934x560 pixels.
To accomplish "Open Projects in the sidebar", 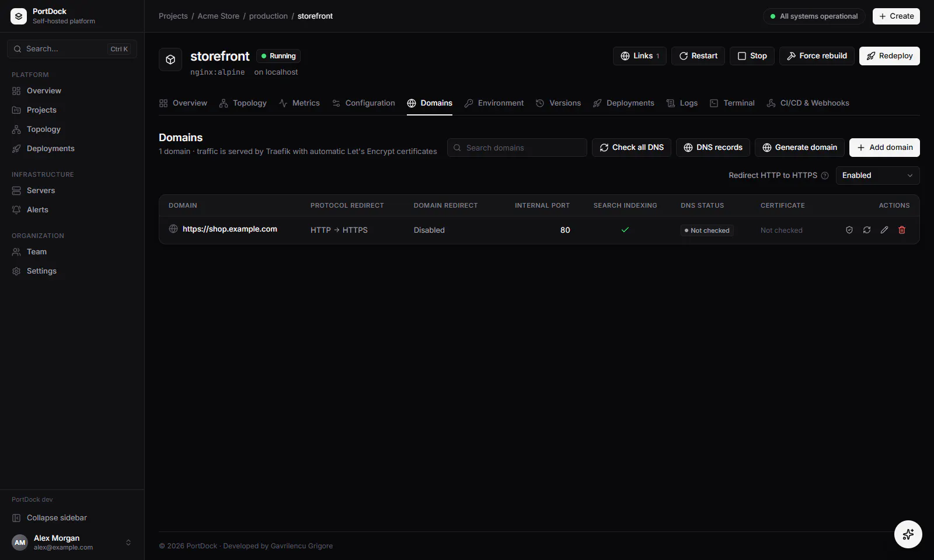I will (x=72, y=110).
